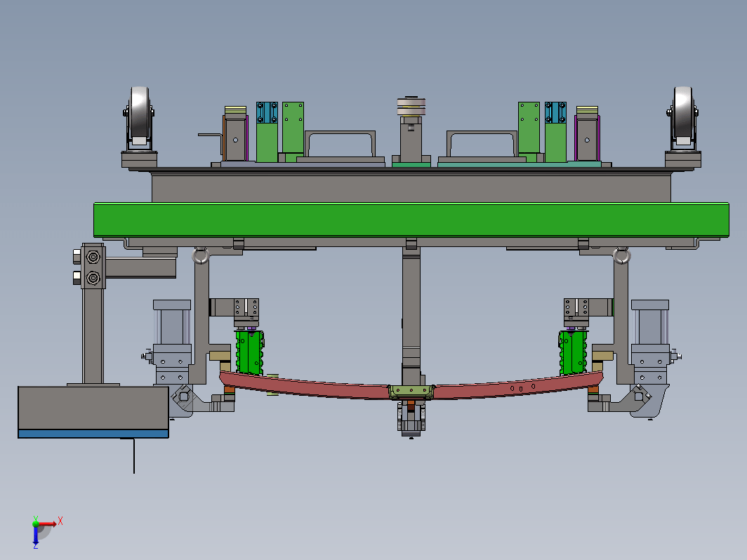747x560 pixels.
Task: Select the olive center clamp joining the red beams
Action: (411, 392)
